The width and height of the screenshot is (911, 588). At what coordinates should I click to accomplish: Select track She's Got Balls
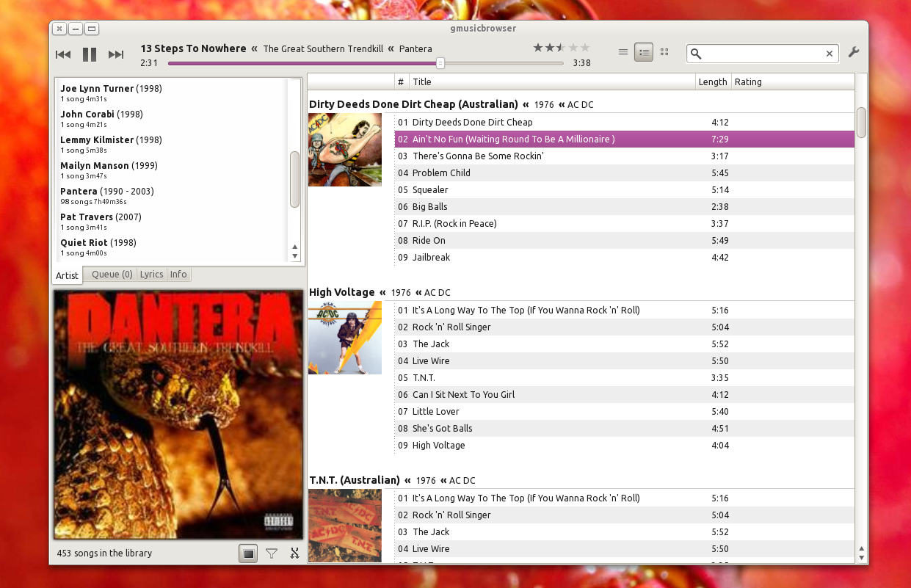(625, 428)
